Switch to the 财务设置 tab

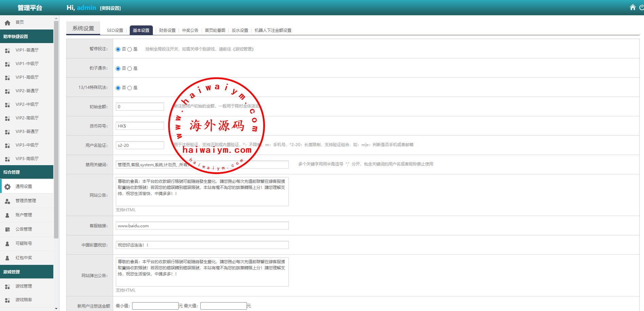point(167,31)
